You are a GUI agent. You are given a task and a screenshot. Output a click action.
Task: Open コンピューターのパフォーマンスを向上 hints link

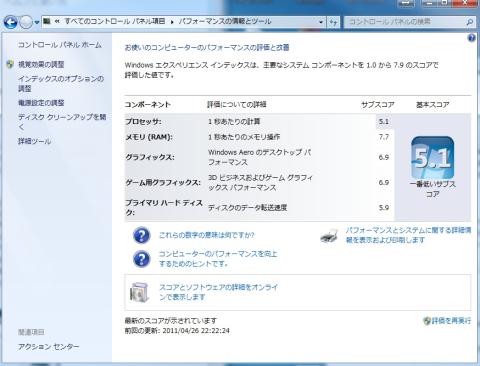click(218, 259)
